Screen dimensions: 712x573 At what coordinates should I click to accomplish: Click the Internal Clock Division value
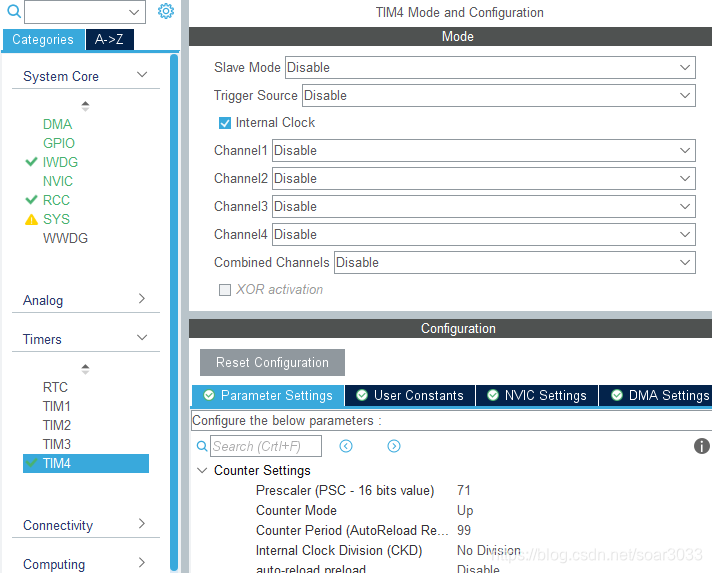pos(489,550)
